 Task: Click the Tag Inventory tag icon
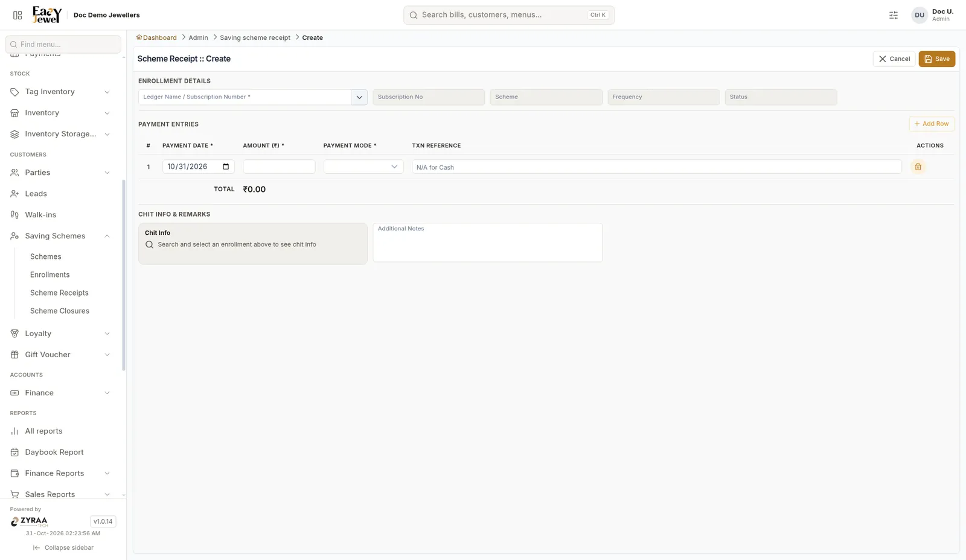(14, 92)
